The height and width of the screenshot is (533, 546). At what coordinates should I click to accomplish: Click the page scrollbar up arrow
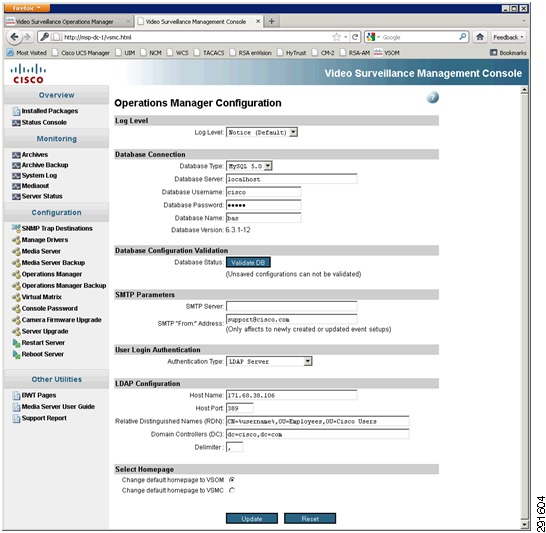coord(524,91)
